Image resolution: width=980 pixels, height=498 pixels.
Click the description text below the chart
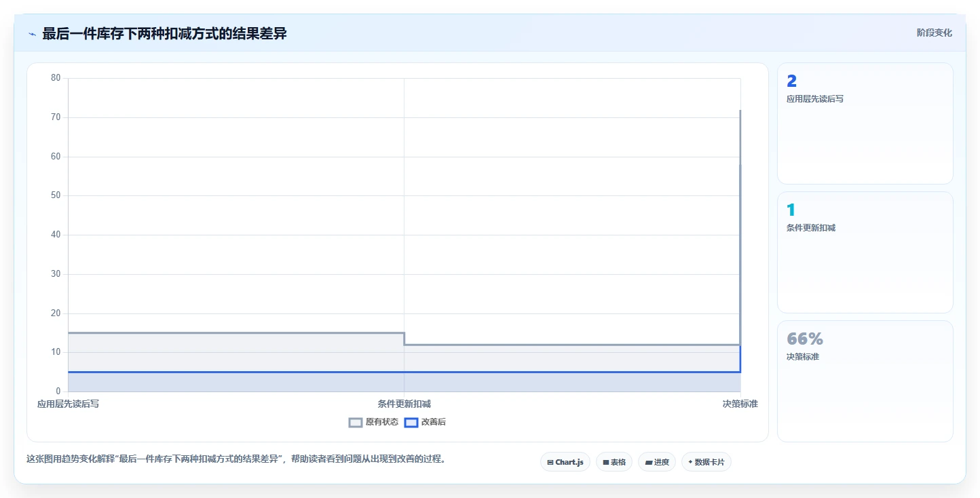coord(236,459)
